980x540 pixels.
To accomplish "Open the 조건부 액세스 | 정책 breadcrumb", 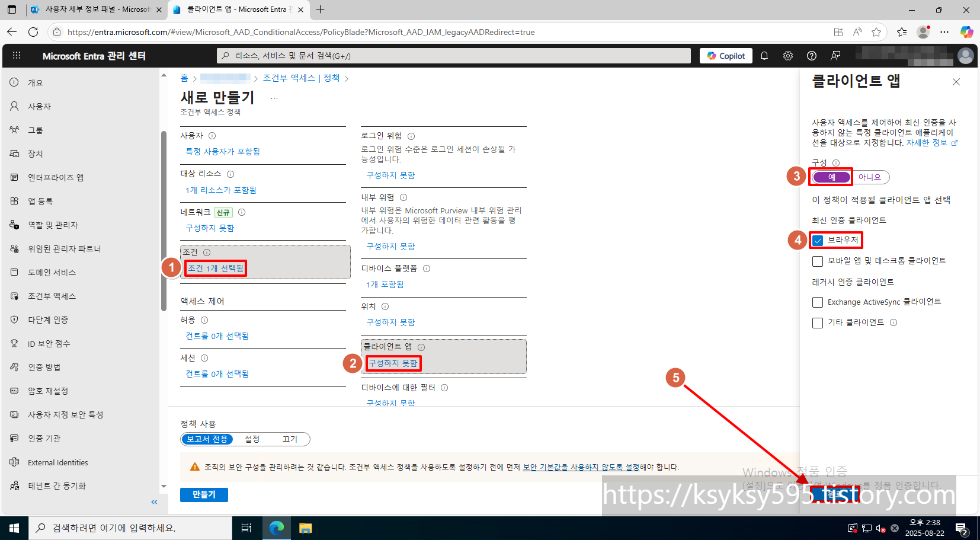I will pos(302,78).
